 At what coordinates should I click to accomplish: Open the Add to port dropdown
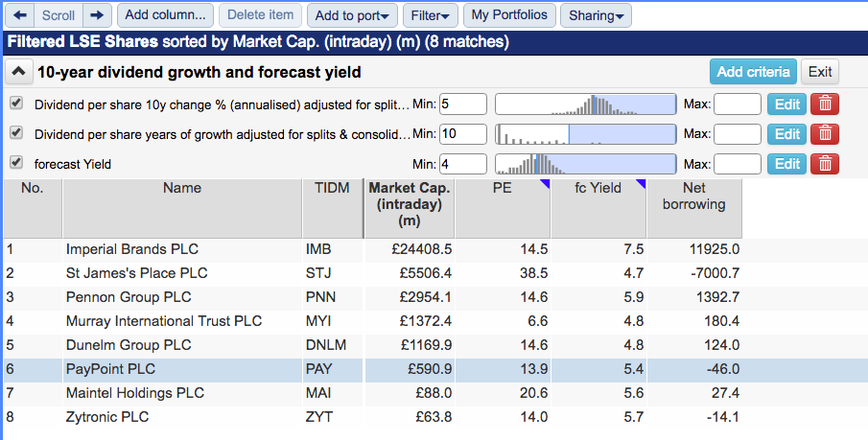tap(352, 15)
